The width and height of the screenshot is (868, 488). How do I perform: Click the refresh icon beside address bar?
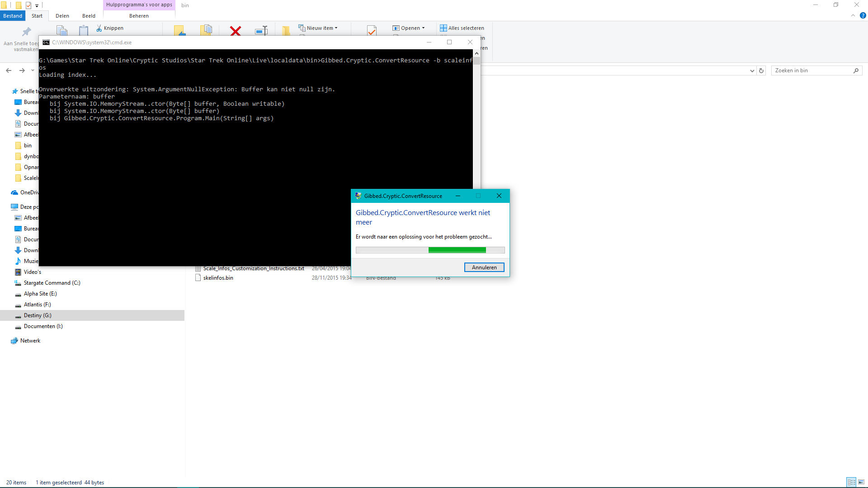(x=761, y=70)
